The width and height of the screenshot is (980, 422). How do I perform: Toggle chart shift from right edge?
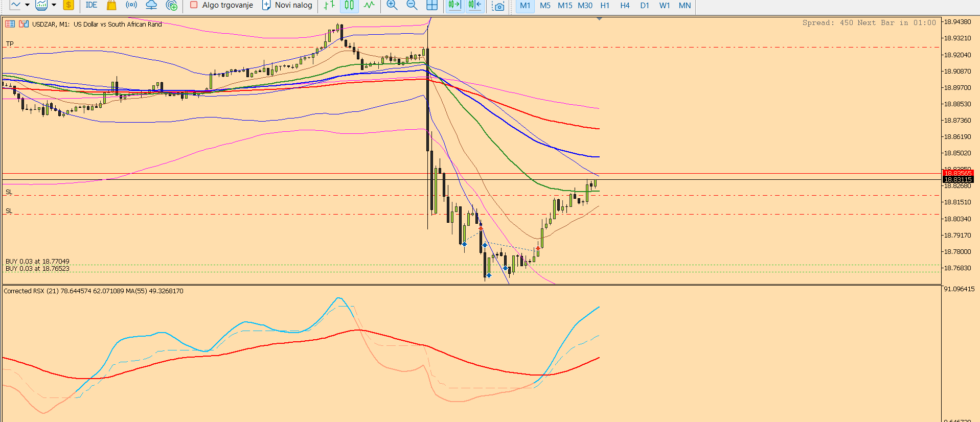click(x=475, y=5)
